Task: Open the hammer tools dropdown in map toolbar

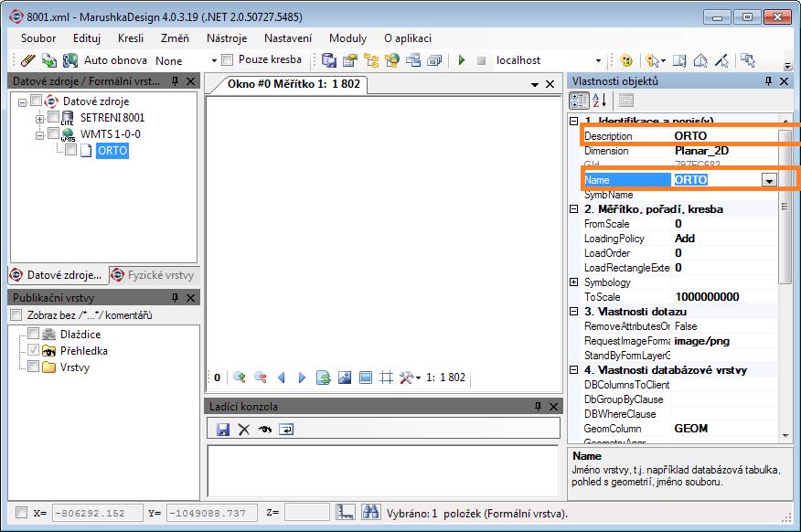Action: point(410,378)
